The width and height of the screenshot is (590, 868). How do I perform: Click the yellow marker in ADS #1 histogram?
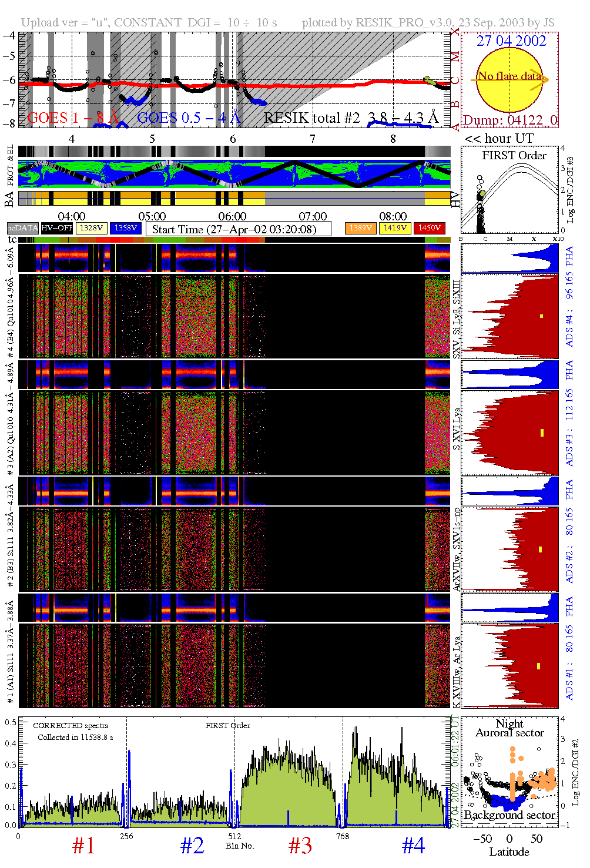point(538,666)
